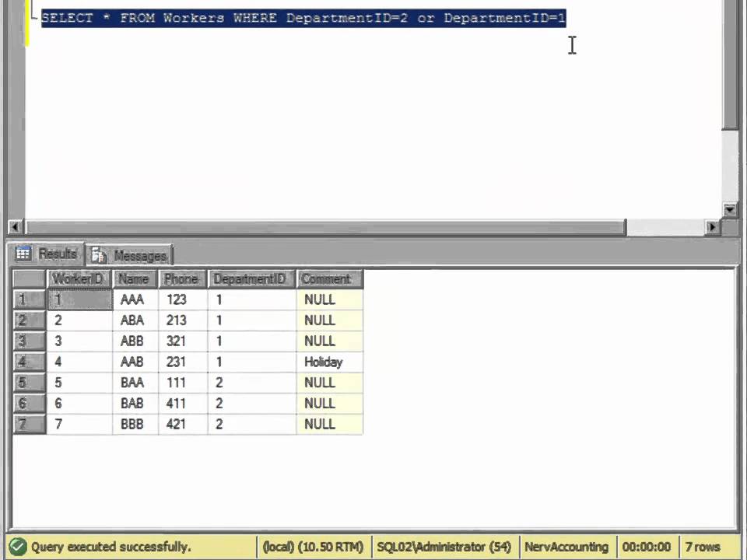Click the WorkerID column header

point(79,279)
